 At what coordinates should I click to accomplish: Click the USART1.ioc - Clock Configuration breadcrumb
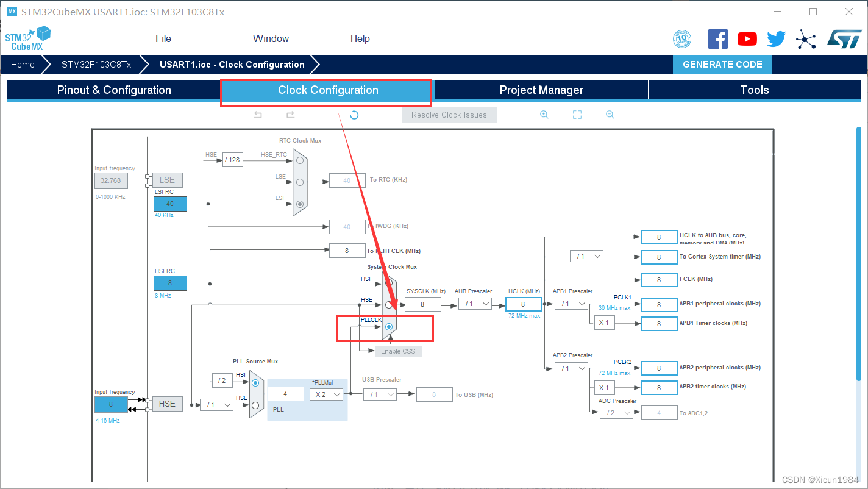[232, 65]
